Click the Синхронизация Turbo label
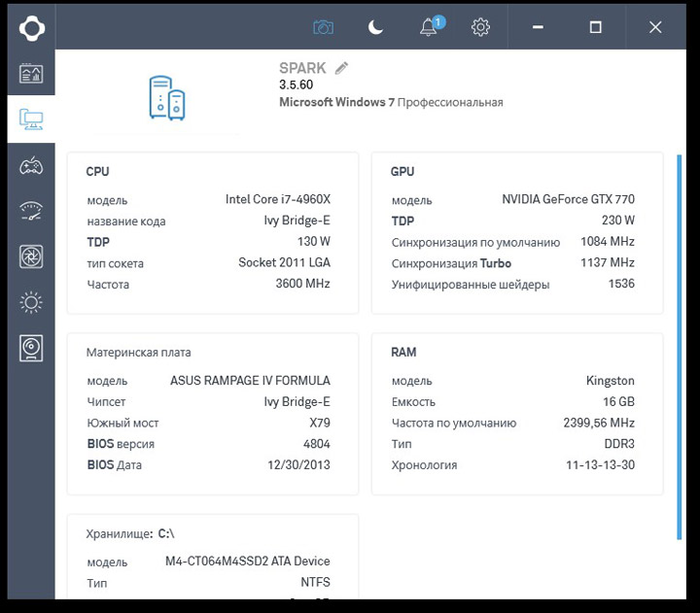Viewport: 700px width, 613px height. point(451,263)
